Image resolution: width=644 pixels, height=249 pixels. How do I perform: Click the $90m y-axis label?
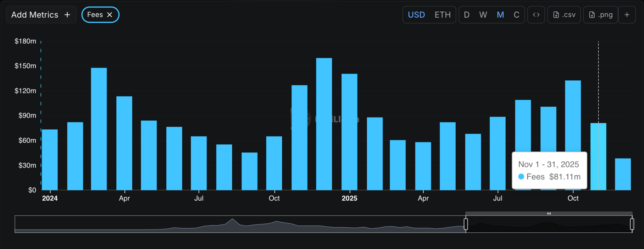(27, 115)
